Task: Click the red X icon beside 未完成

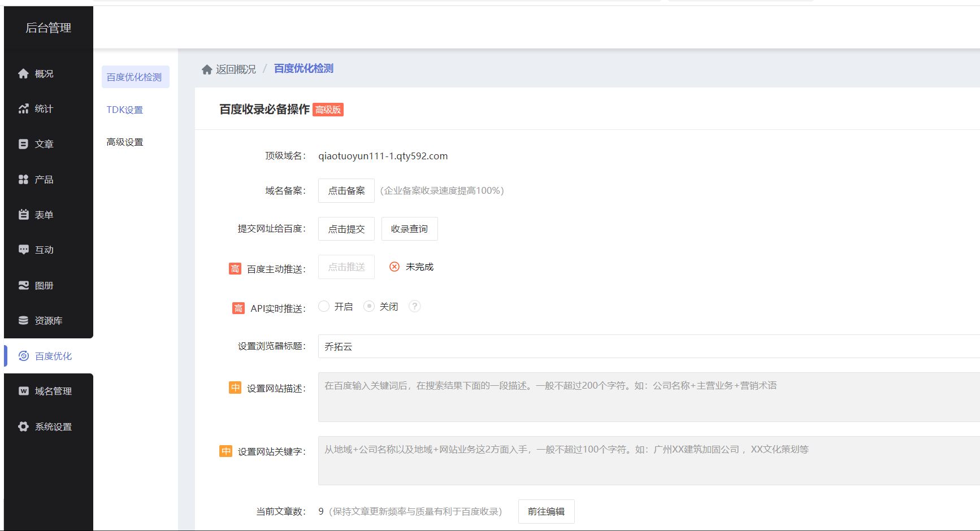Action: (x=394, y=267)
